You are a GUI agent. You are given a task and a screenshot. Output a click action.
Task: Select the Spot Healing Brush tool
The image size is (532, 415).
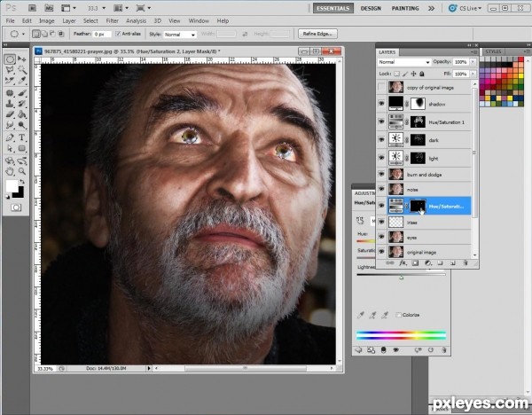tap(10, 92)
